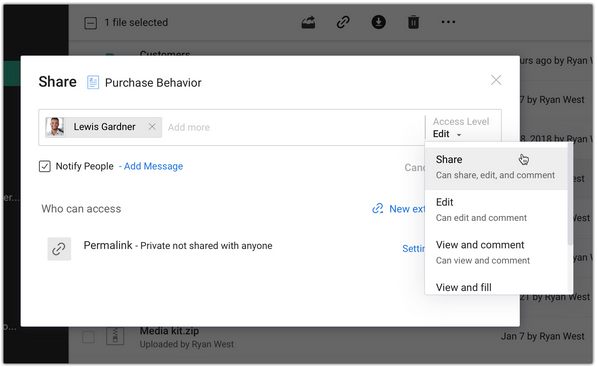This screenshot has width=597, height=367.
Task: Choose the Edit access level option
Action: (x=495, y=210)
